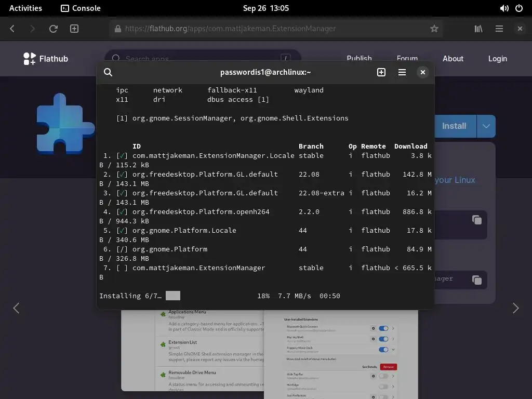Image resolution: width=532 pixels, height=399 pixels.
Task: Focus the Search apps field on Flathub
Action: [203, 58]
